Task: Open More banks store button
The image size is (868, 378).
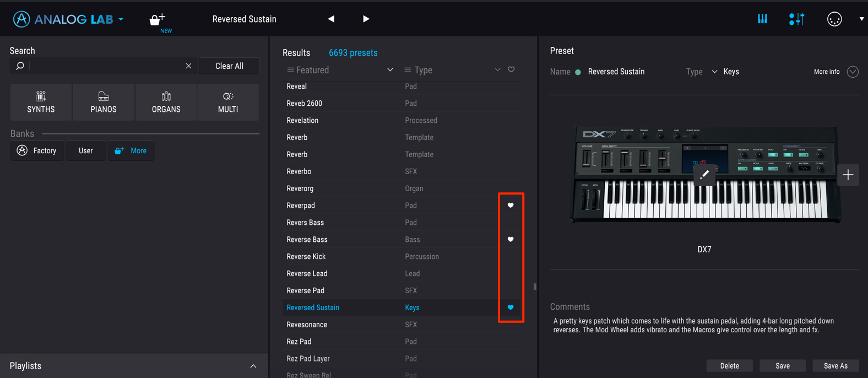Action: (131, 150)
